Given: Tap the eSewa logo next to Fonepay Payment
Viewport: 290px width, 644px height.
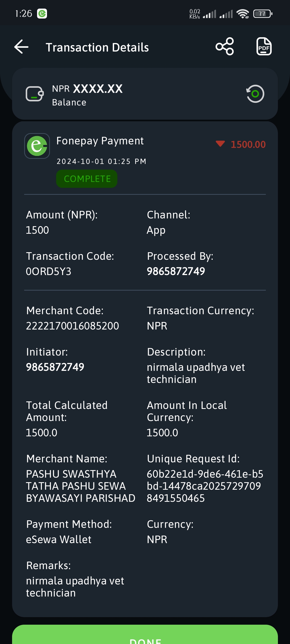Looking at the screenshot, I should [37, 146].
